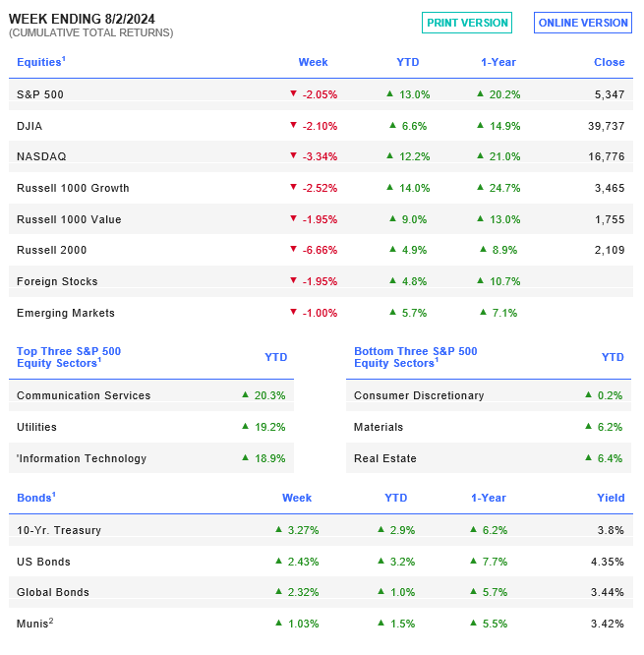
Task: Click green up arrow beside Information Technology 18.9%
Action: pos(246,457)
